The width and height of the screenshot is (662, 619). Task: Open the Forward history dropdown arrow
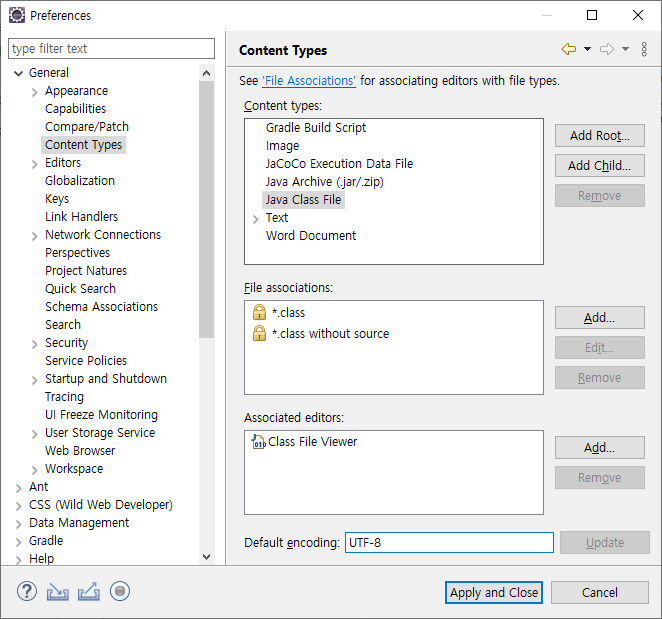pyautogui.click(x=625, y=49)
